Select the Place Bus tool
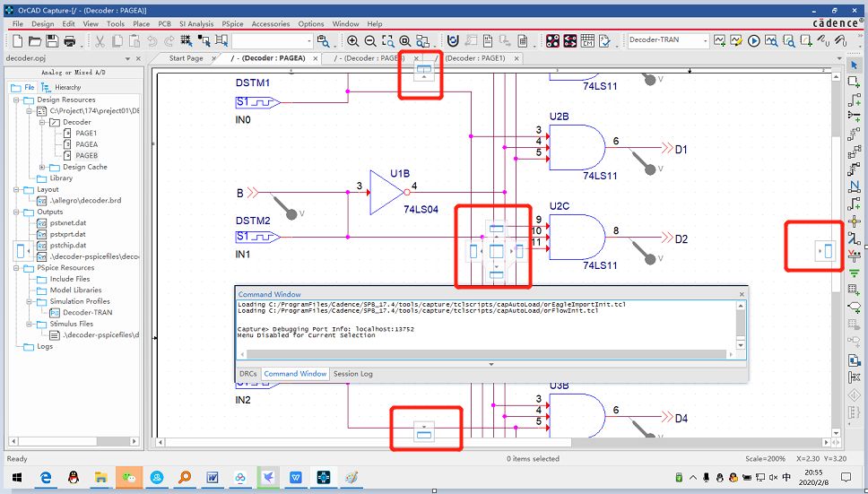This screenshot has width=868, height=494. click(x=854, y=204)
